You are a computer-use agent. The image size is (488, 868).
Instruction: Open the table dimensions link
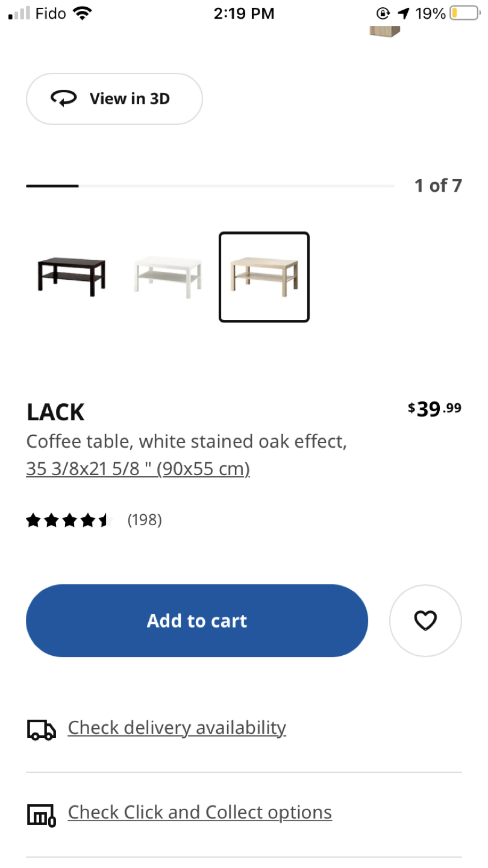(x=138, y=468)
